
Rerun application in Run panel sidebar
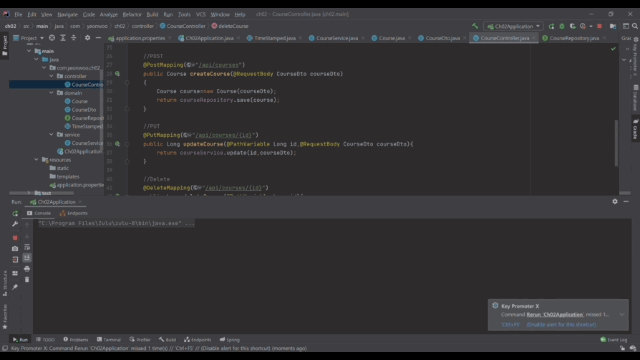point(15,213)
